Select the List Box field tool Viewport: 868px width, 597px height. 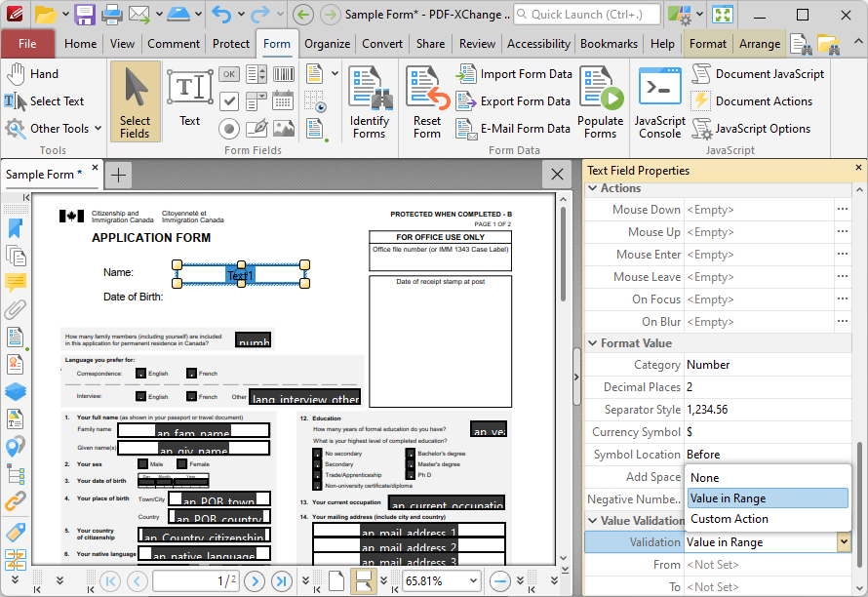(256, 74)
